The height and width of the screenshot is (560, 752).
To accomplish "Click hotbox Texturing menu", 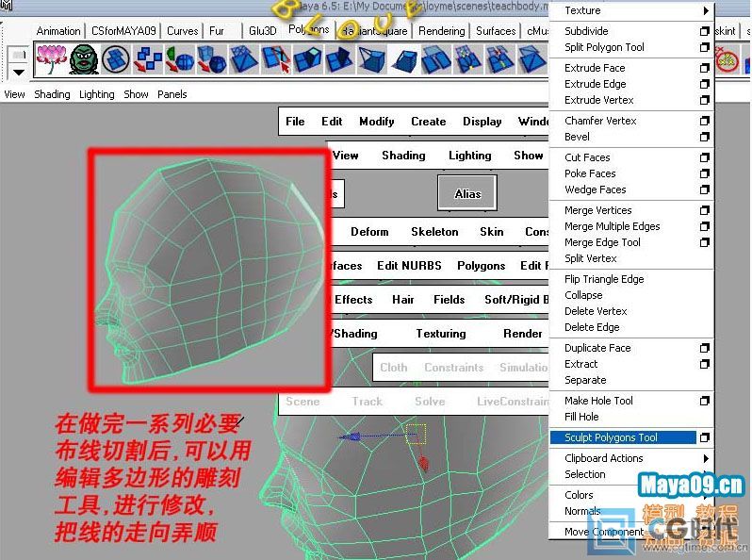I will pos(441,334).
